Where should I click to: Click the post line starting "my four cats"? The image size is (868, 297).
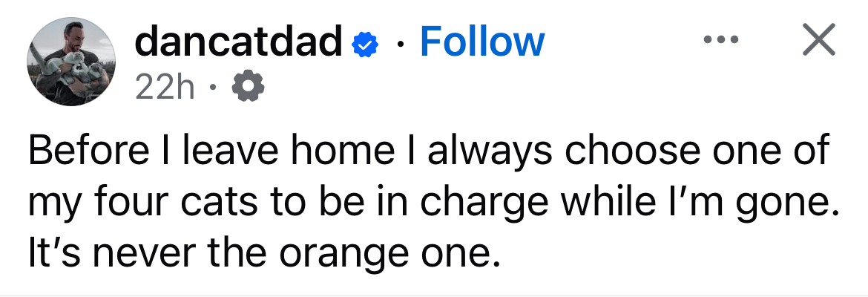(427, 203)
